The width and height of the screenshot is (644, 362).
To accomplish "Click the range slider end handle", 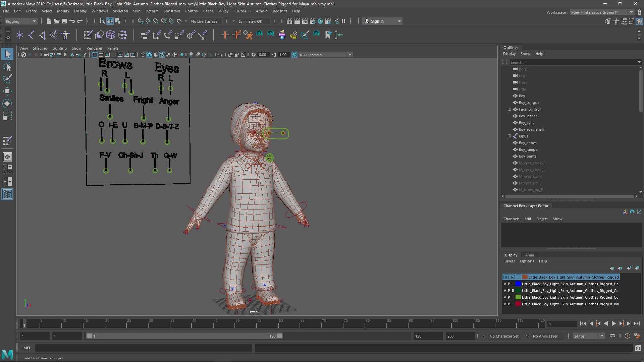I will pyautogui.click(x=280, y=336).
